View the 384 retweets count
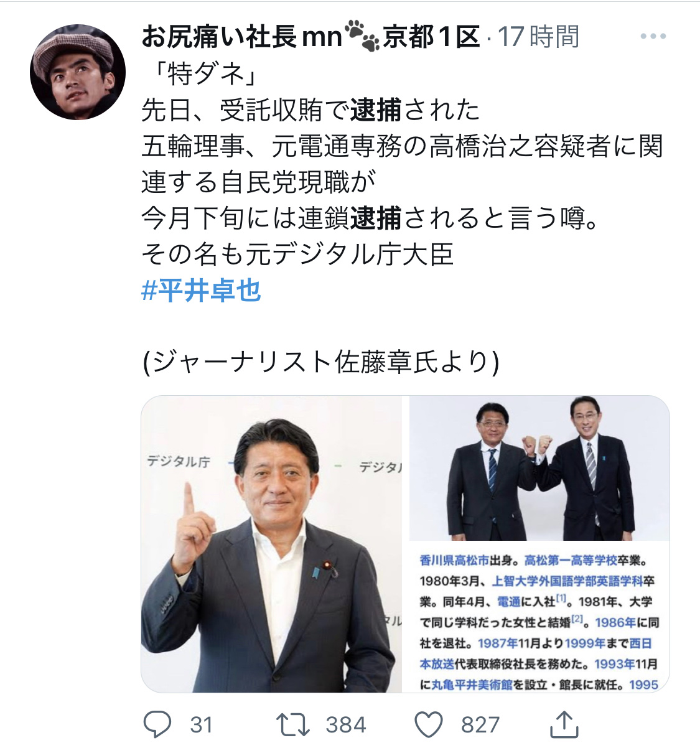700x753 pixels. pos(346,725)
